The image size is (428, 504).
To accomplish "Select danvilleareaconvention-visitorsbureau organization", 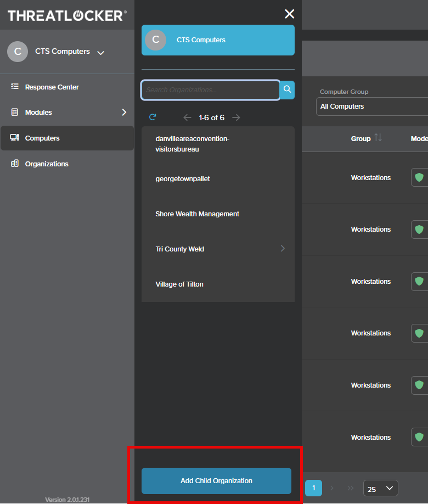I will click(218, 144).
